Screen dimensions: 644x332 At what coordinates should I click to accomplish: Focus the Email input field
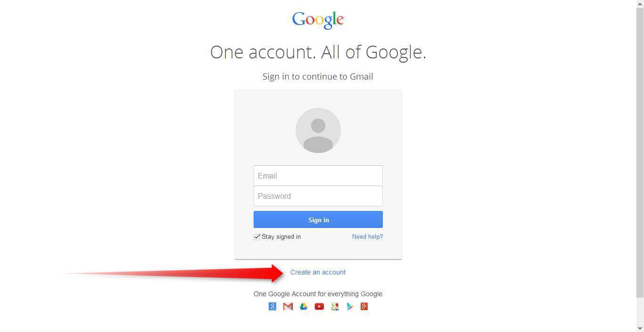[318, 176]
